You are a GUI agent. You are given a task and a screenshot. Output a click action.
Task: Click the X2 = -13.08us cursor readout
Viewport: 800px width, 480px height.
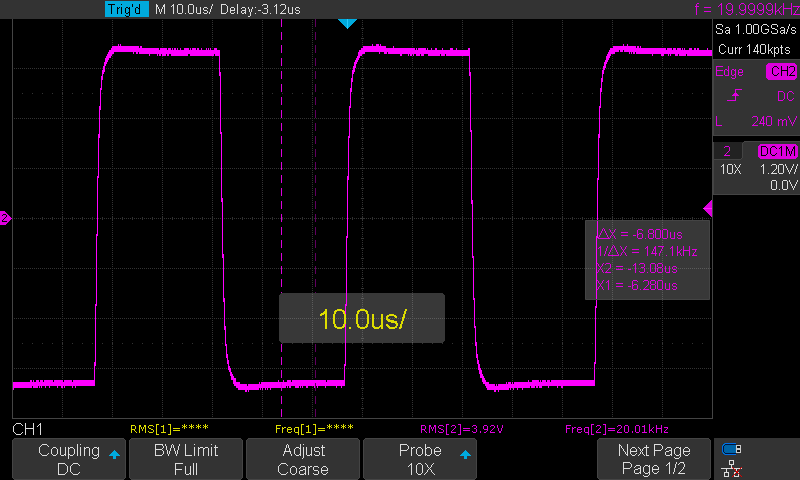[637, 268]
